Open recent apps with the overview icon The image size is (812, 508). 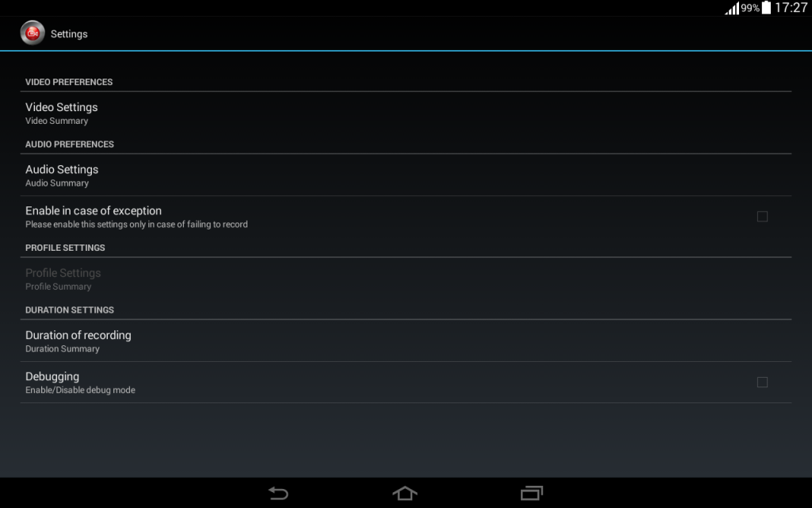pyautogui.click(x=532, y=493)
